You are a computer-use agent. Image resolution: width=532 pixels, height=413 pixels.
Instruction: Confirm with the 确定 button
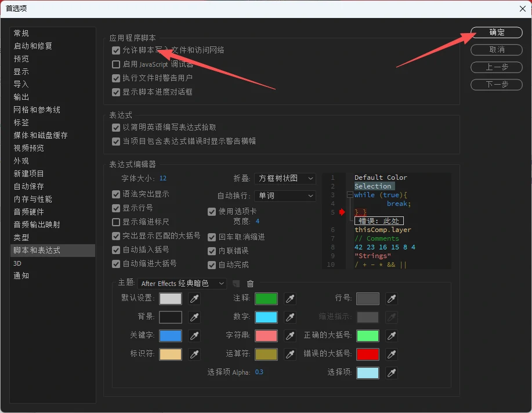coord(497,32)
